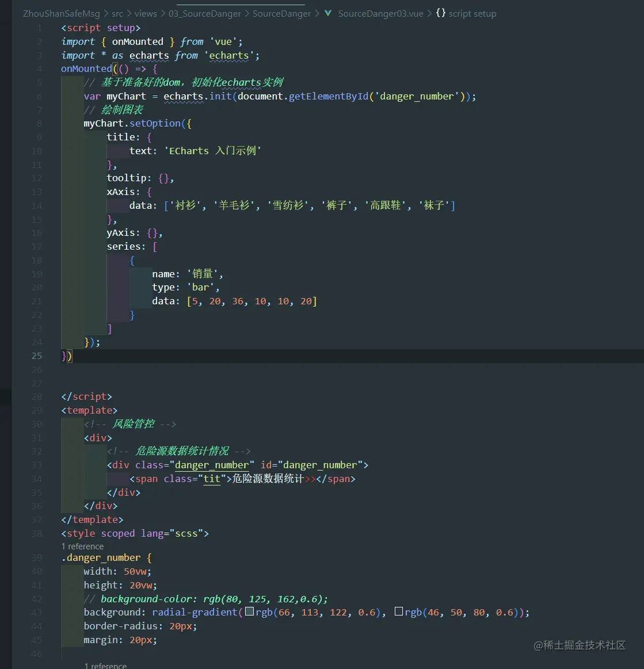Click the 'tooltip' property on line 12
Screen dimensions: 644x669
[126, 178]
